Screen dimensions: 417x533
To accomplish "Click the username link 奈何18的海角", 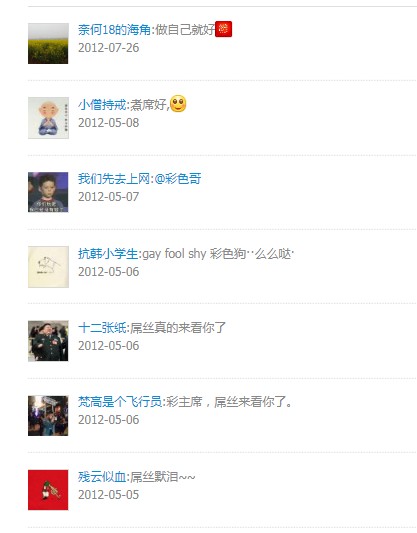I will coord(114,30).
